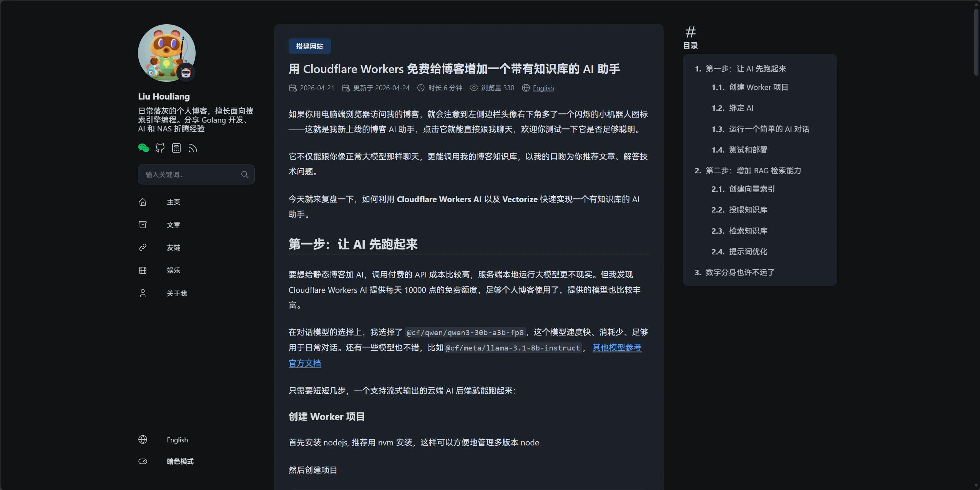This screenshot has width=980, height=490.
Task: Open the WeChat social icon
Action: click(143, 148)
